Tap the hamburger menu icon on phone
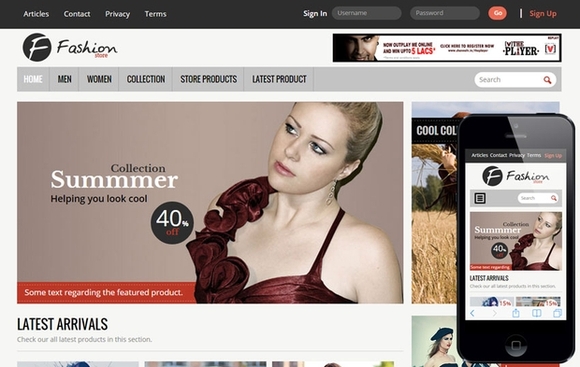 (x=480, y=198)
